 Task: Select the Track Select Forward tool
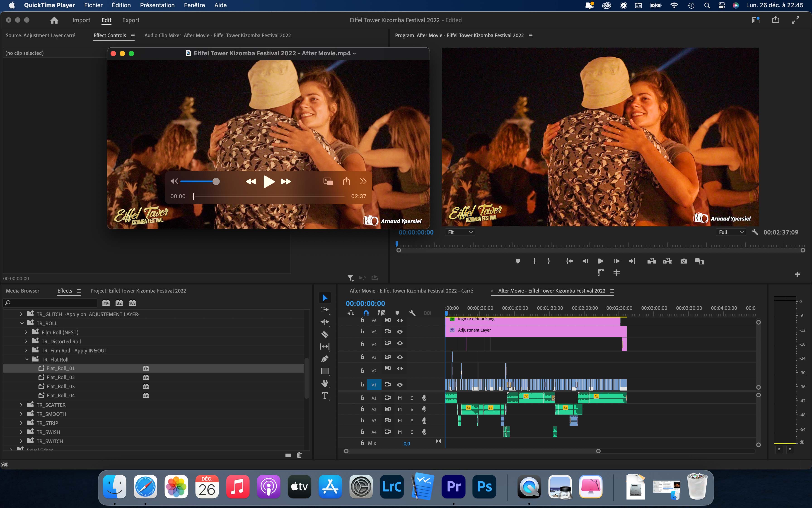click(x=324, y=310)
